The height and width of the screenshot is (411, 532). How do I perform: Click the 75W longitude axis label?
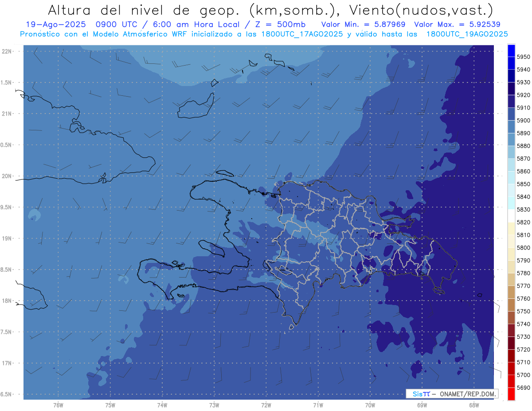(x=110, y=405)
